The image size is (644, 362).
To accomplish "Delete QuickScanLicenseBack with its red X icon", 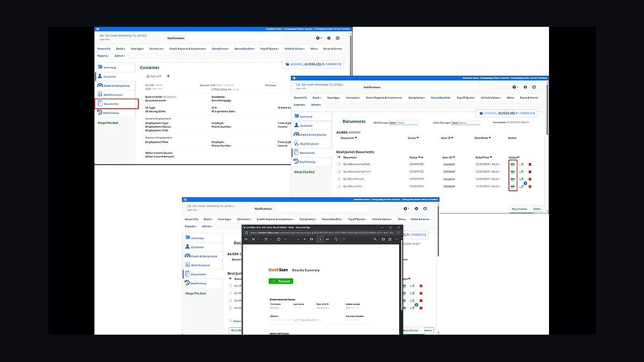I will click(530, 164).
